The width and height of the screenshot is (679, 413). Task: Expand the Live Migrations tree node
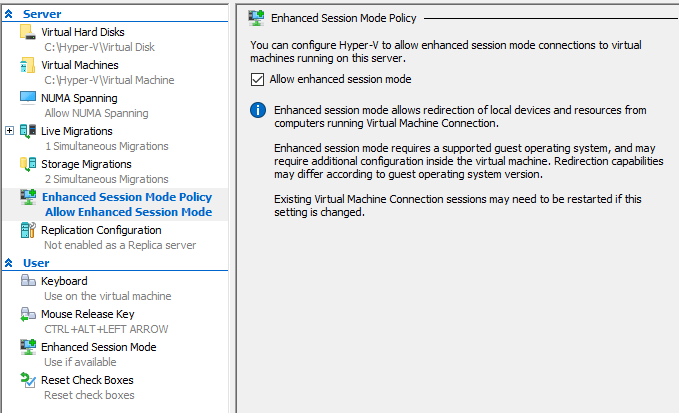[10, 130]
